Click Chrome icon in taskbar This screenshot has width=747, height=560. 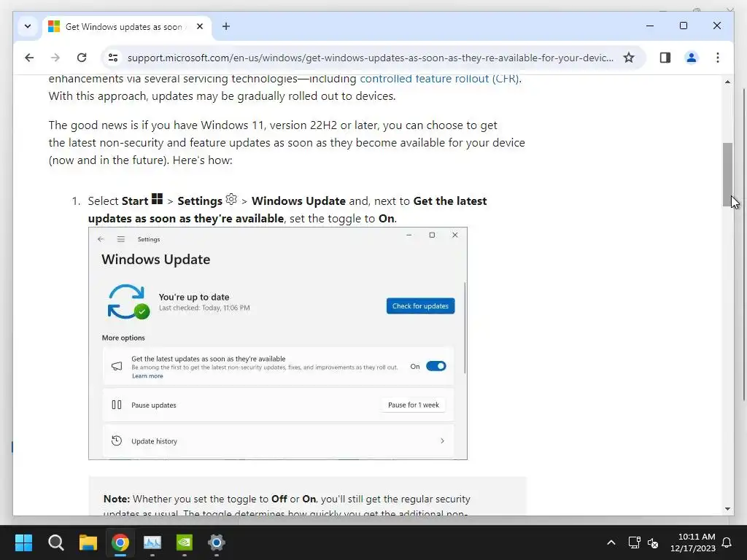coord(120,542)
